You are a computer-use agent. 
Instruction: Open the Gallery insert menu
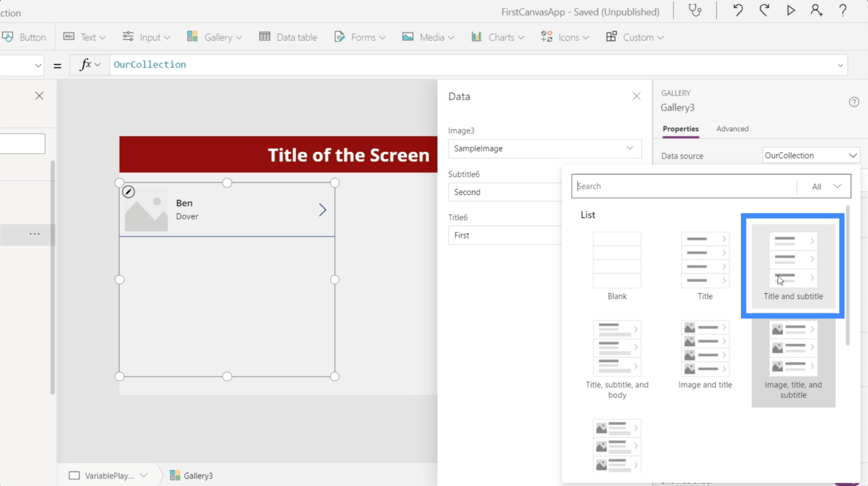tap(214, 37)
